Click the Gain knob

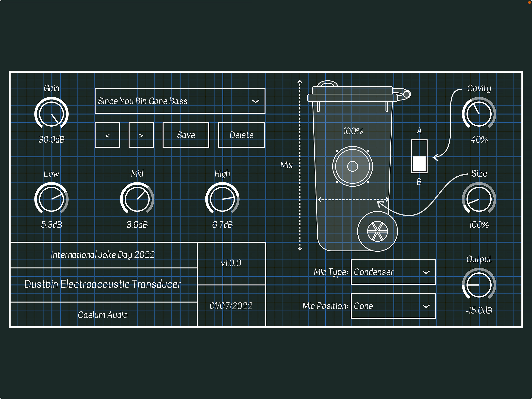[51, 114]
